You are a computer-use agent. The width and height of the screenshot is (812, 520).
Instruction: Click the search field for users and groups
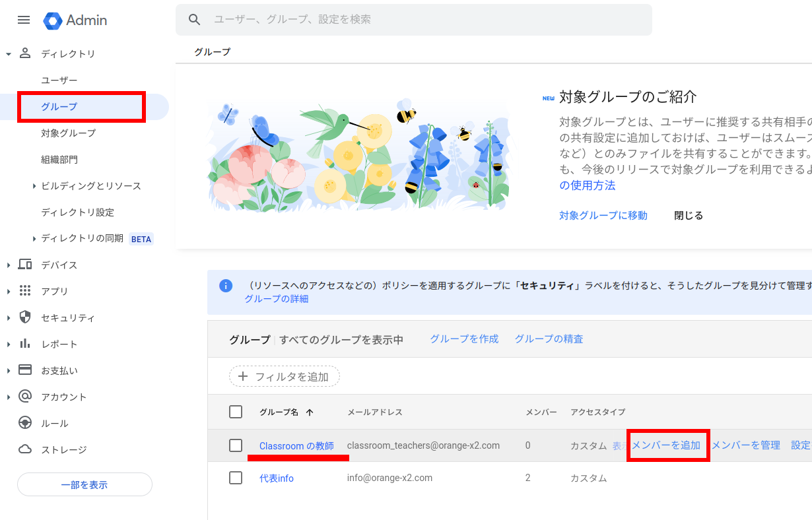pyautogui.click(x=423, y=20)
